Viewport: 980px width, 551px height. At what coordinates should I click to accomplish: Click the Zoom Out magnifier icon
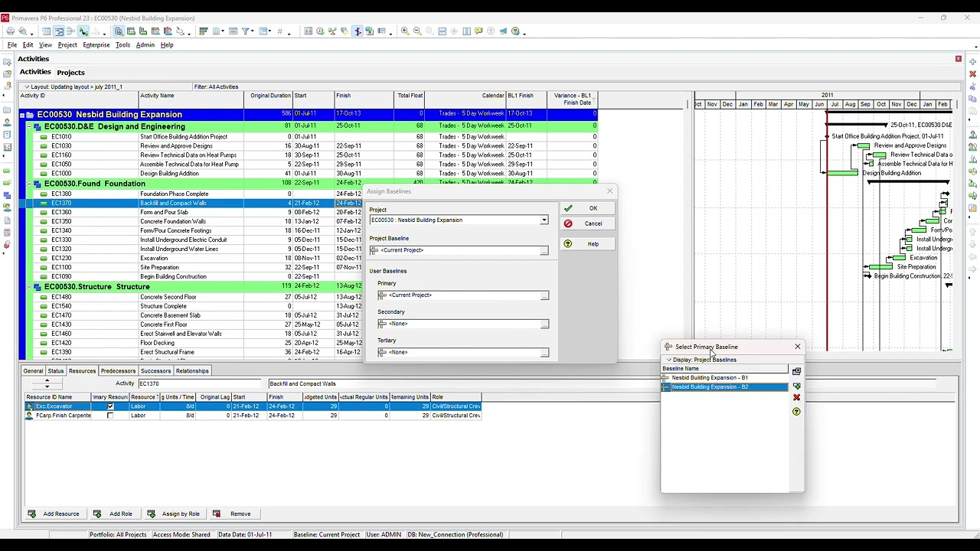coord(417,31)
